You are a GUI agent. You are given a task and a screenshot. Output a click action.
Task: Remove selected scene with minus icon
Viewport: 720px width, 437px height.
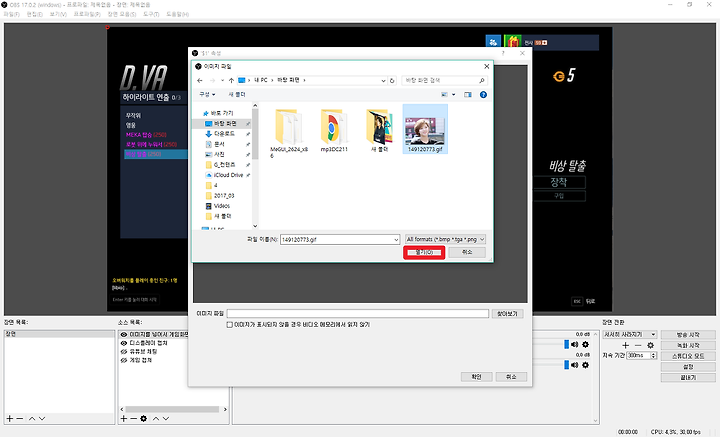point(20,418)
